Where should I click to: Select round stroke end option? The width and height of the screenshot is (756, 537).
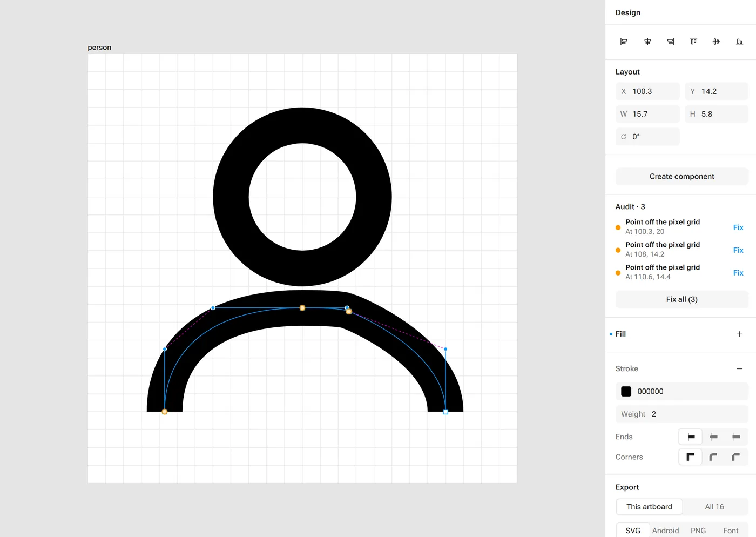pos(713,437)
